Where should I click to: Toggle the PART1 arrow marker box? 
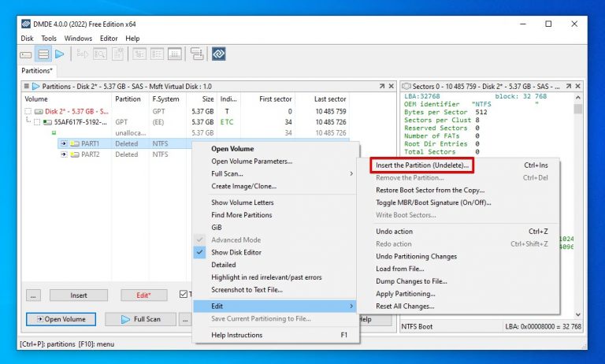[64, 143]
